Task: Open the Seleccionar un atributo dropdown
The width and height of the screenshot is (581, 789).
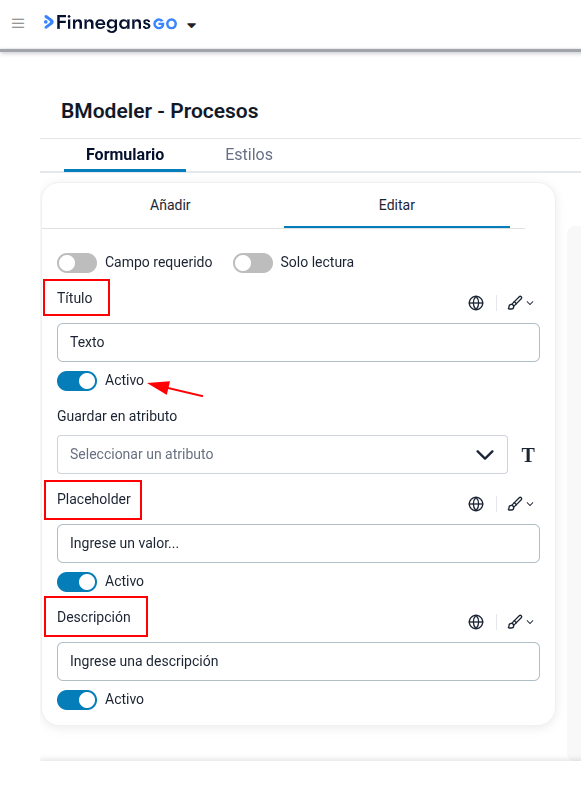Action: tap(282, 454)
